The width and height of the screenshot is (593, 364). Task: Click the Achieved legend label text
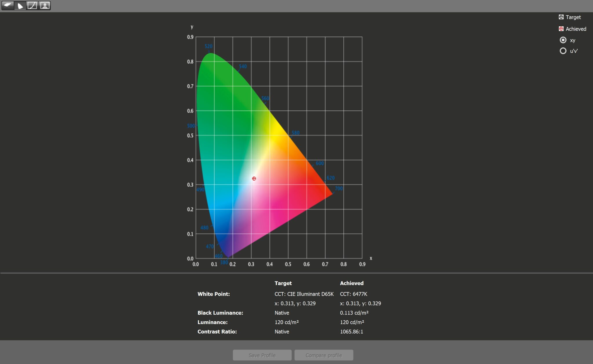[x=576, y=29]
